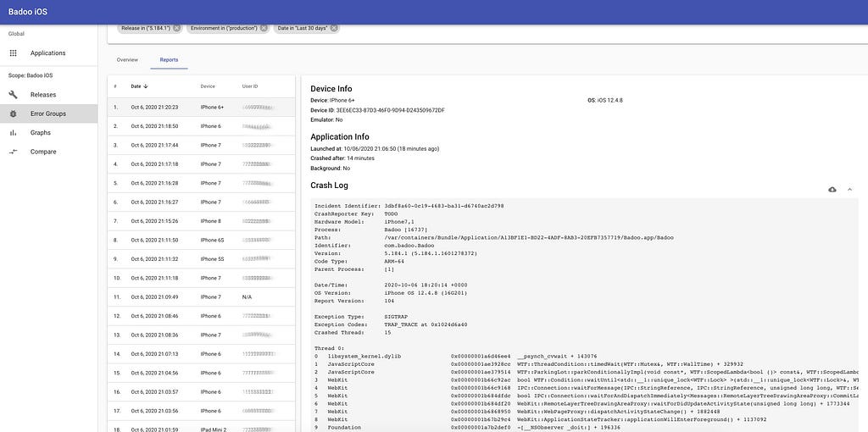Switch to the Reports tab
This screenshot has height=432, width=868.
(x=169, y=60)
